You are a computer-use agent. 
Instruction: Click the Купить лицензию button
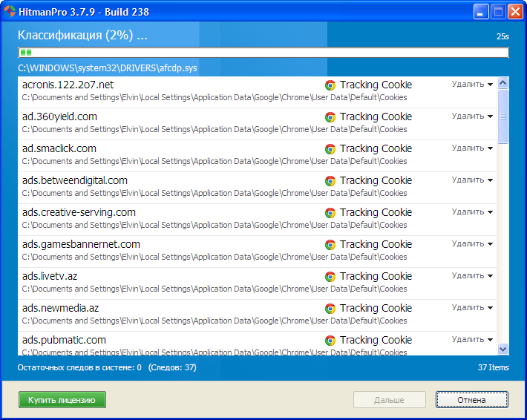click(62, 400)
